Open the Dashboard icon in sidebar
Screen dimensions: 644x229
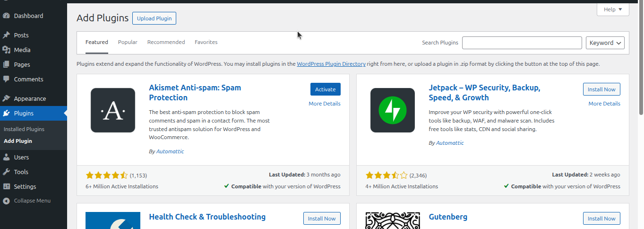[6, 16]
